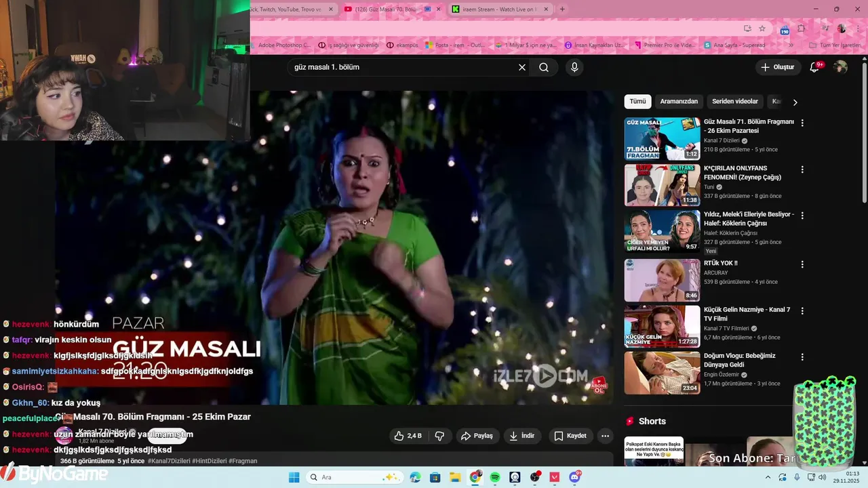Open Discord from the taskbar
Image resolution: width=868 pixels, height=488 pixels.
(x=575, y=477)
